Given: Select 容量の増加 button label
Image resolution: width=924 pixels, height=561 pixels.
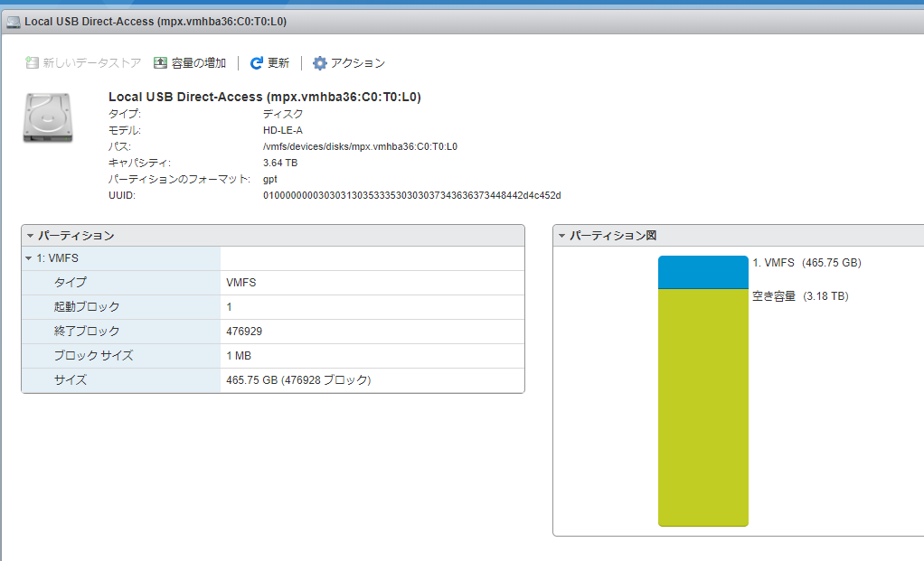Looking at the screenshot, I should 199,63.
